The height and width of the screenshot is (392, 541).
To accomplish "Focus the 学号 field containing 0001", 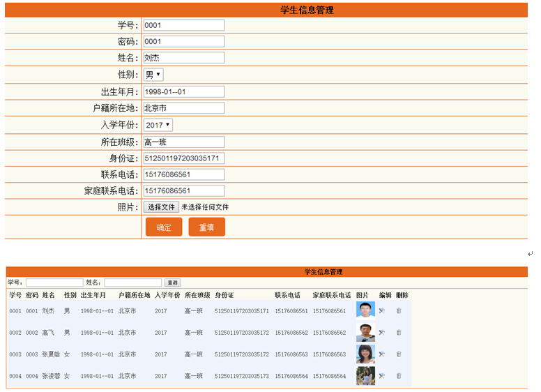I will pyautogui.click(x=184, y=25).
